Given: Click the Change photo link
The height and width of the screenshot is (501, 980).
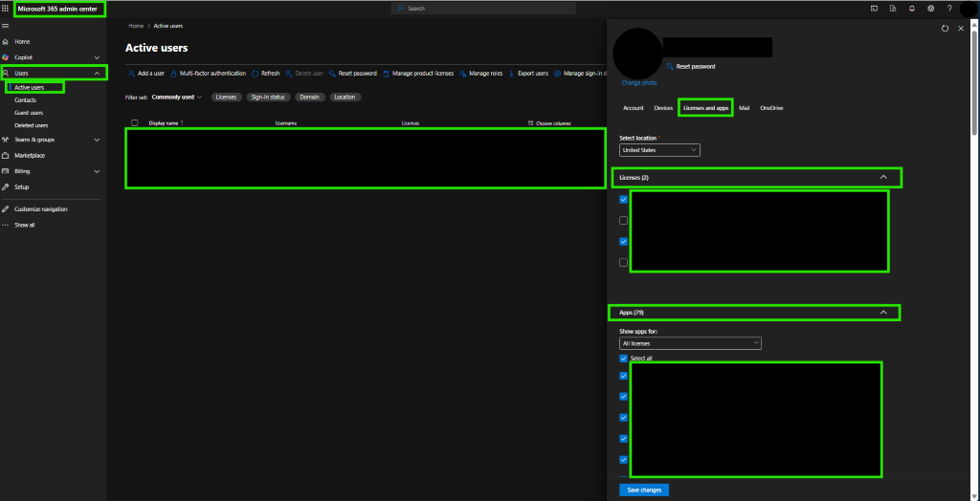Looking at the screenshot, I should [638, 82].
